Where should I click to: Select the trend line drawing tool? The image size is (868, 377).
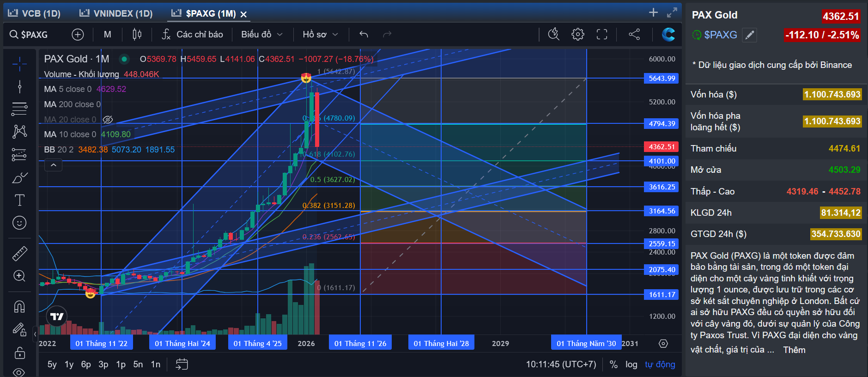[19, 86]
